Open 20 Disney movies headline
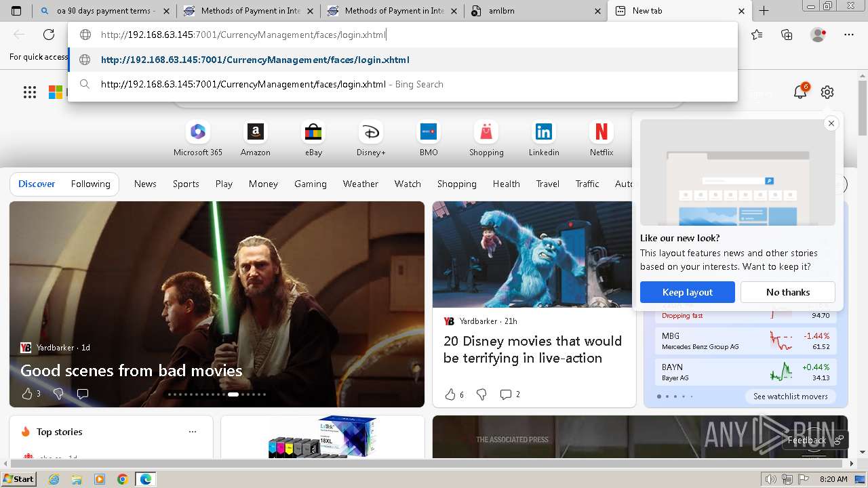The height and width of the screenshot is (488, 868). 532,350
